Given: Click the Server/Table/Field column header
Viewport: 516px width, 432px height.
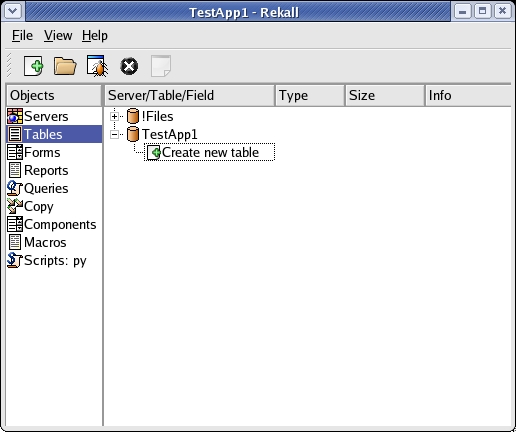Looking at the screenshot, I should (x=189, y=95).
